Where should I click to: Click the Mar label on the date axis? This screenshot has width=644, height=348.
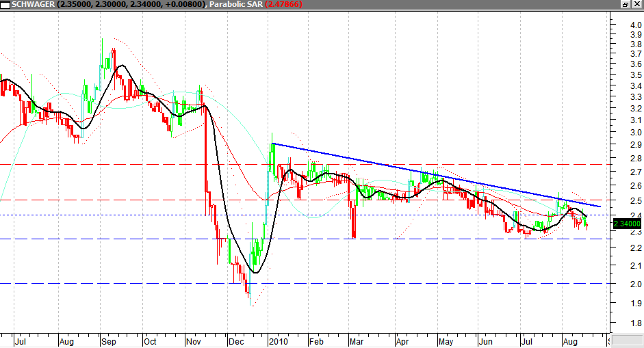click(357, 341)
